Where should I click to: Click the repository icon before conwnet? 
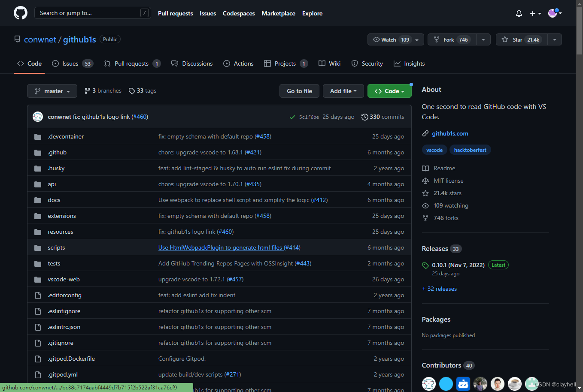point(17,39)
